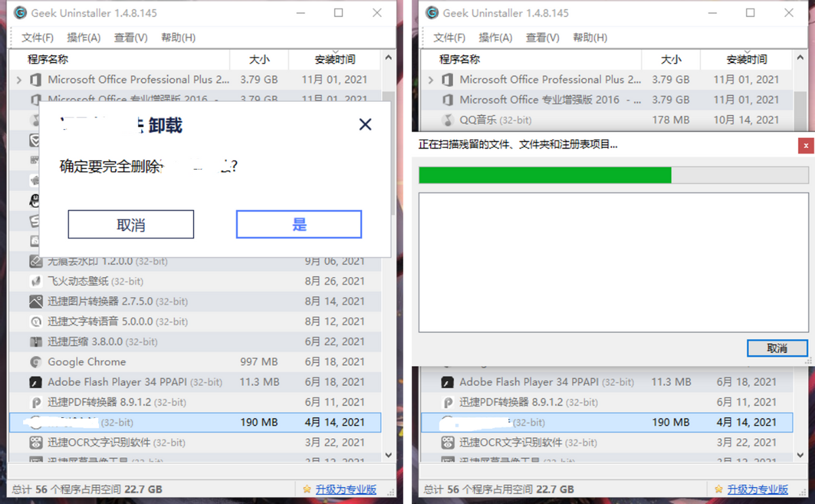
Task: Click 997 MB size cell in left window
Action: [259, 362]
